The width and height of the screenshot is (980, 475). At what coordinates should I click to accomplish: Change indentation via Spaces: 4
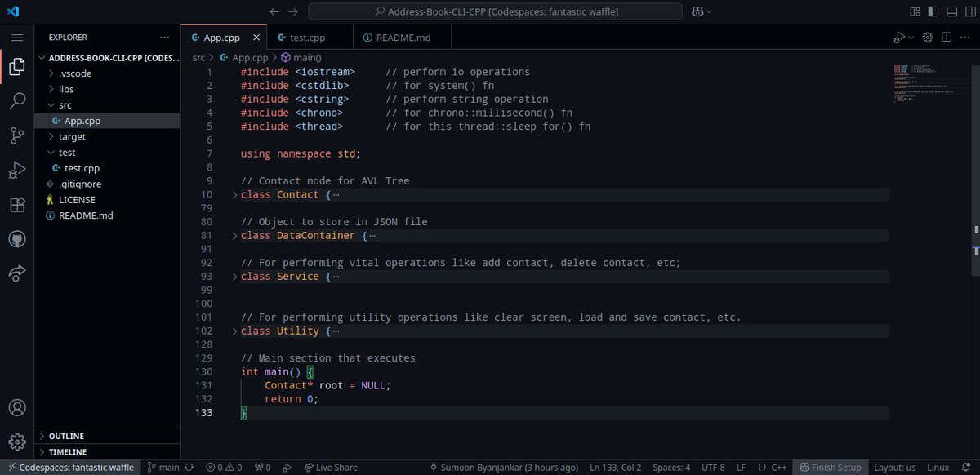(672, 468)
